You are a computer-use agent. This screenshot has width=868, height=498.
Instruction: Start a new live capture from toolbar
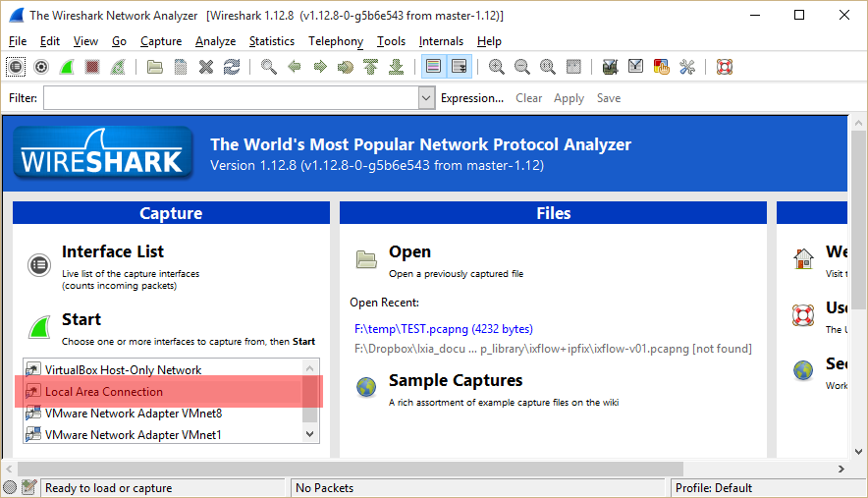(67, 67)
